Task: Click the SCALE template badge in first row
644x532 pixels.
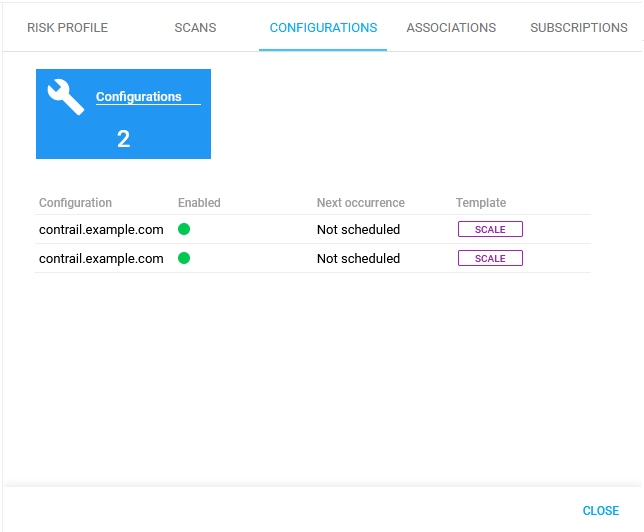Action: 490,229
